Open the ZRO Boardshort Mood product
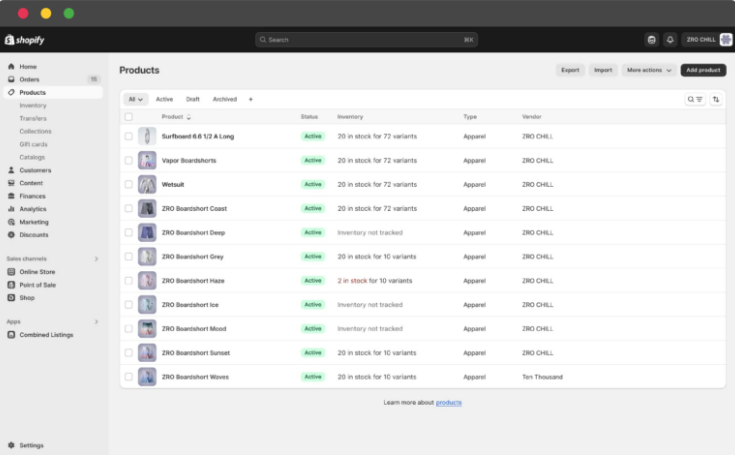Viewport: 735px width, 455px height. click(x=194, y=328)
